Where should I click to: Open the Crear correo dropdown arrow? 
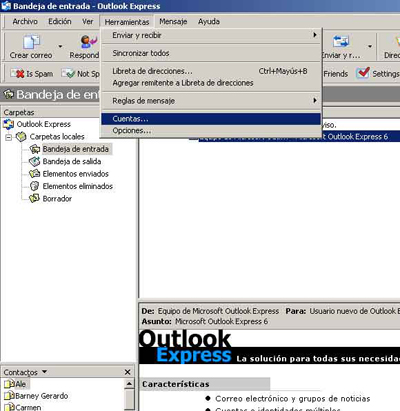pyautogui.click(x=60, y=46)
